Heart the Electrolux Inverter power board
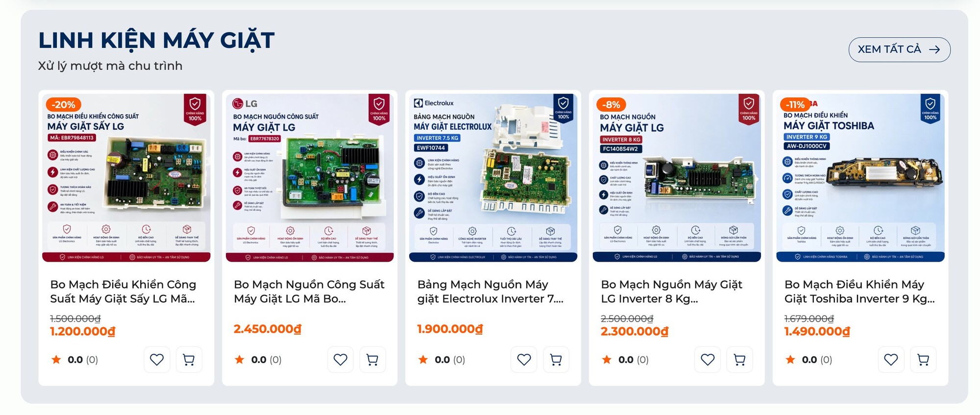This screenshot has width=980, height=415. click(x=524, y=360)
